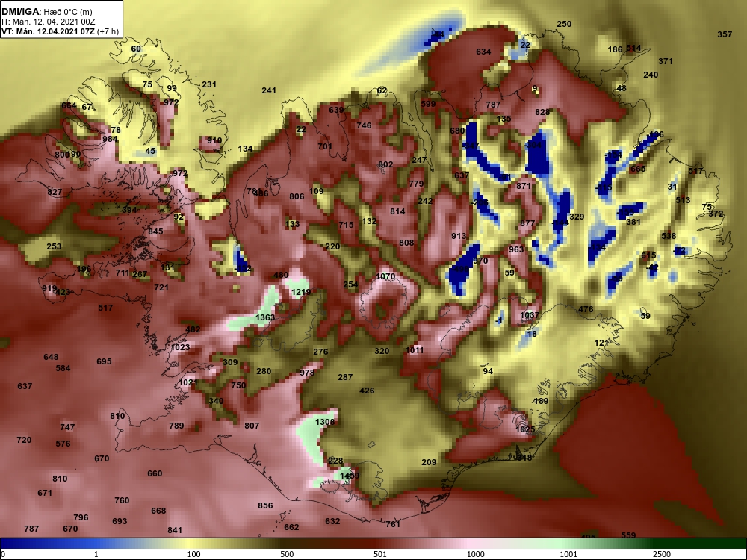Click the map value '761'
The width and height of the screenshot is (747, 560).
click(x=393, y=524)
